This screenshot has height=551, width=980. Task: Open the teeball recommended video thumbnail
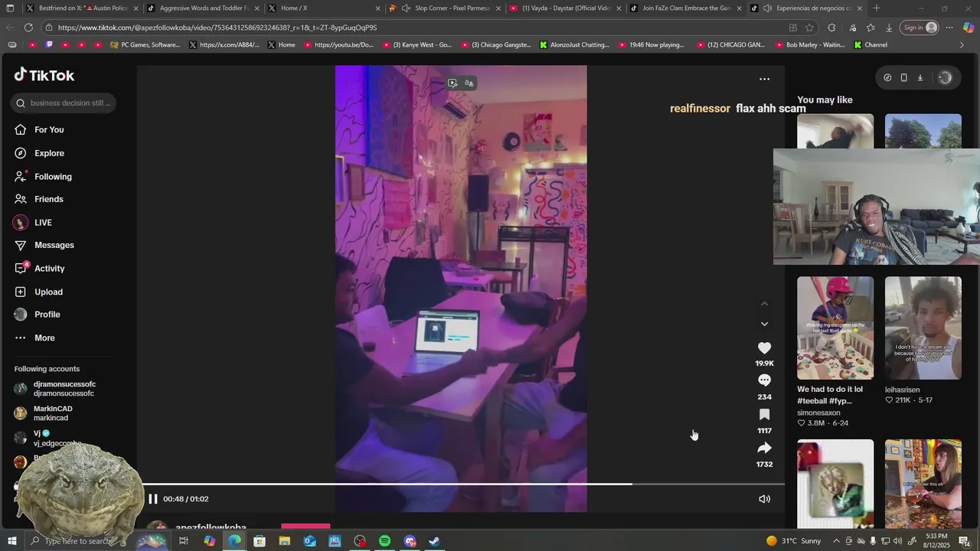coord(835,328)
